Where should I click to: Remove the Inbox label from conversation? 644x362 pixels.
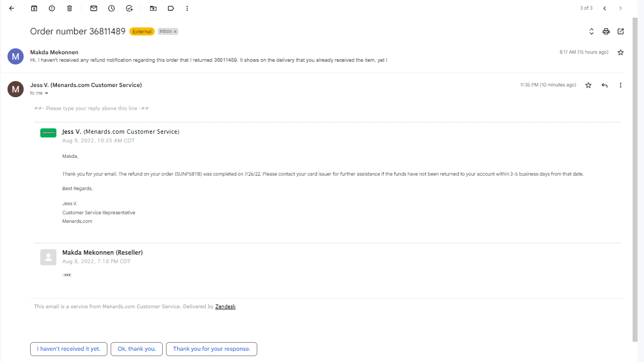[x=175, y=32]
